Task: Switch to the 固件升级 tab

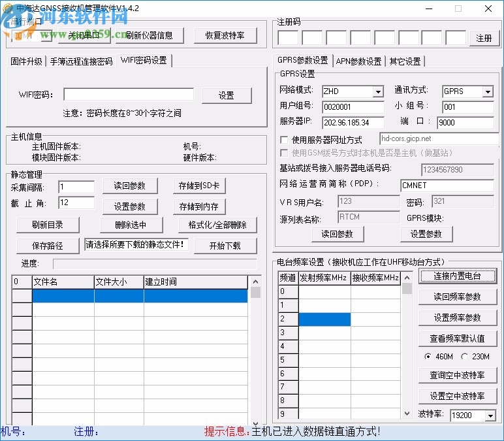Action: click(26, 61)
